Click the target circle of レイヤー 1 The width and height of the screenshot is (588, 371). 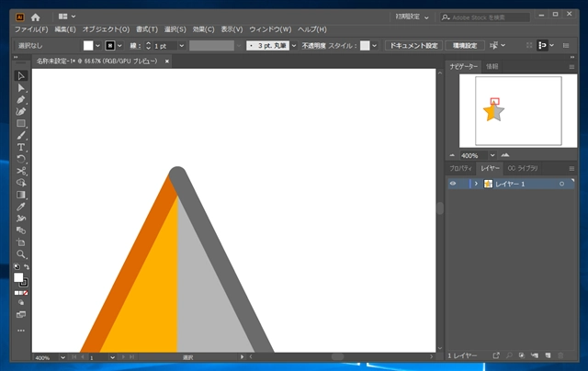[561, 184]
